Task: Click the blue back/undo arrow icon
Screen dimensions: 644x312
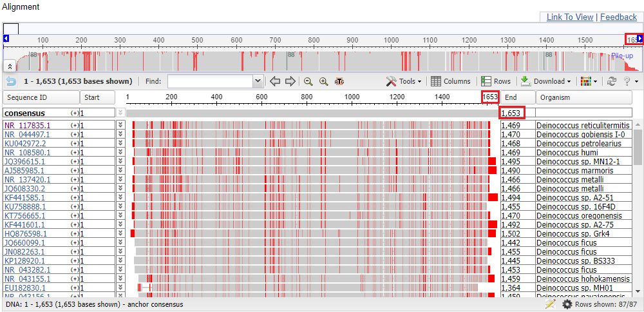Action: tap(11, 81)
